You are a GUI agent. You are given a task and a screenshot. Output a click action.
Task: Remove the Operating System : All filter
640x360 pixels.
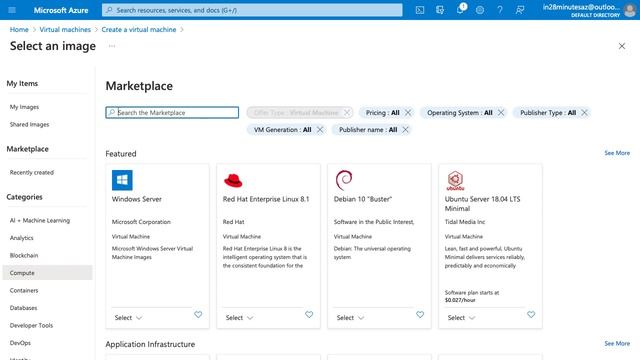(501, 113)
